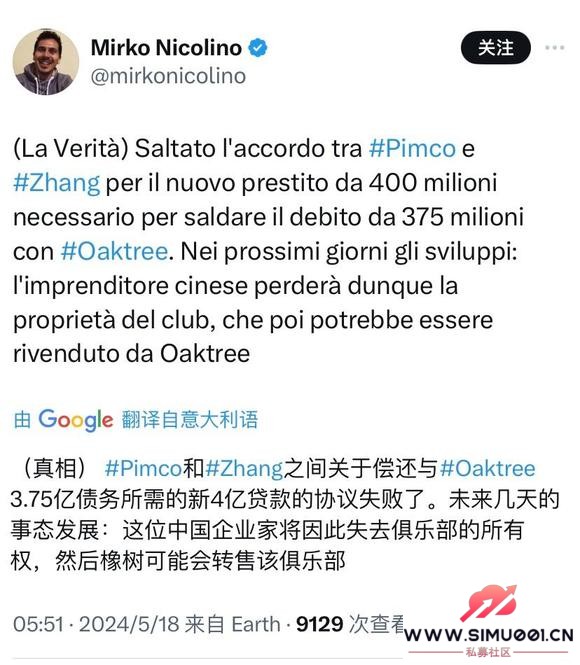Open the #Zhang hashtag in Italian text
The width and height of the screenshot is (580, 665).
point(57,183)
